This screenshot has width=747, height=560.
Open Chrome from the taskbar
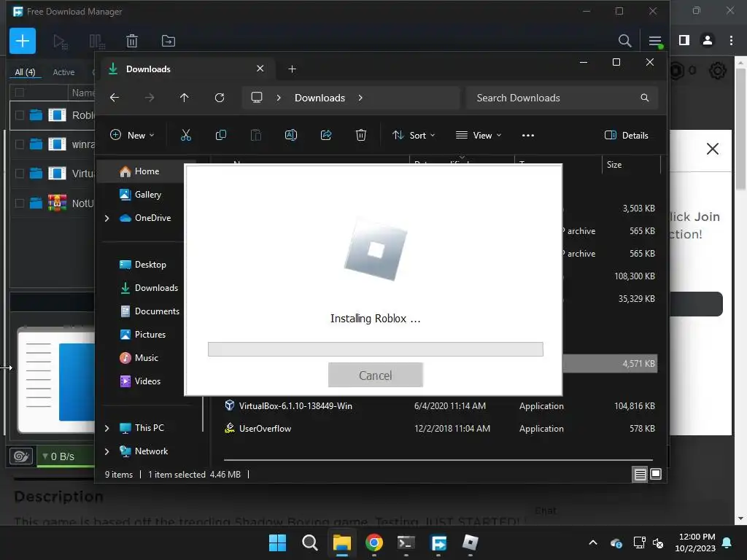[x=374, y=542]
